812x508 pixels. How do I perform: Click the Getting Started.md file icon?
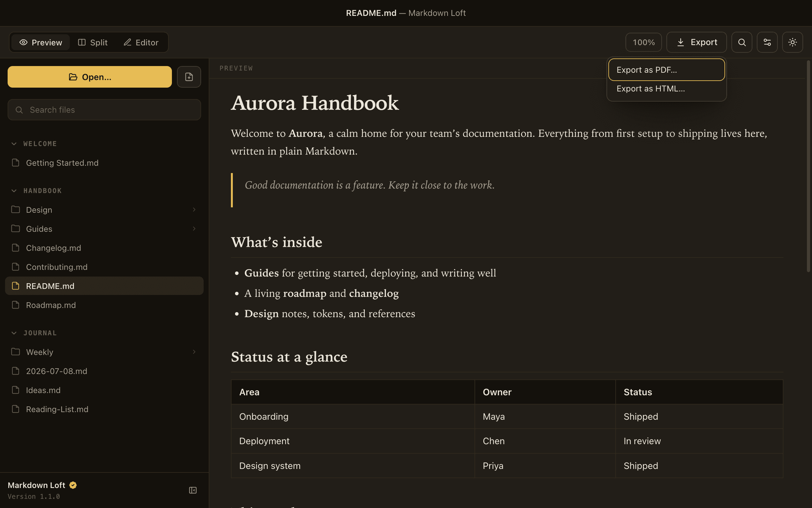pyautogui.click(x=16, y=163)
